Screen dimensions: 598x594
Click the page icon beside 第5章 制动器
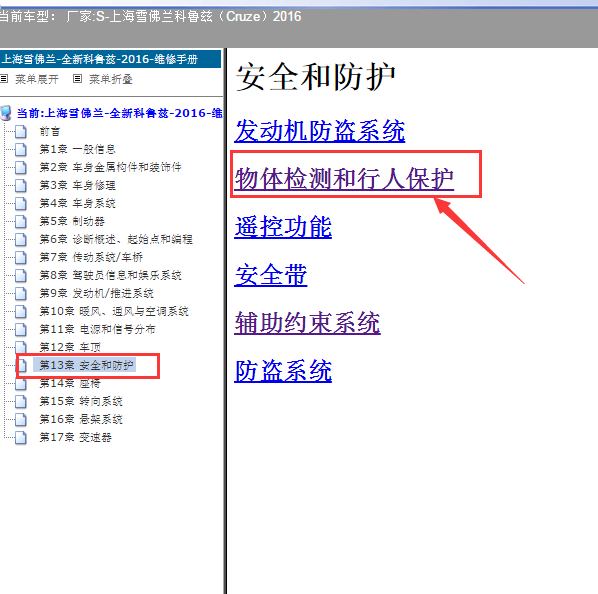click(21, 222)
